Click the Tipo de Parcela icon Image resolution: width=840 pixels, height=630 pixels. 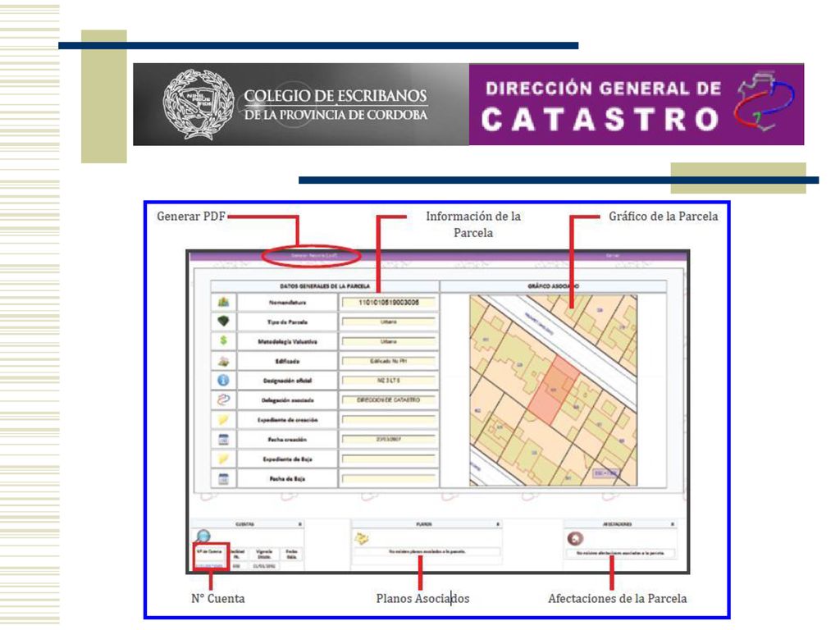(x=223, y=322)
